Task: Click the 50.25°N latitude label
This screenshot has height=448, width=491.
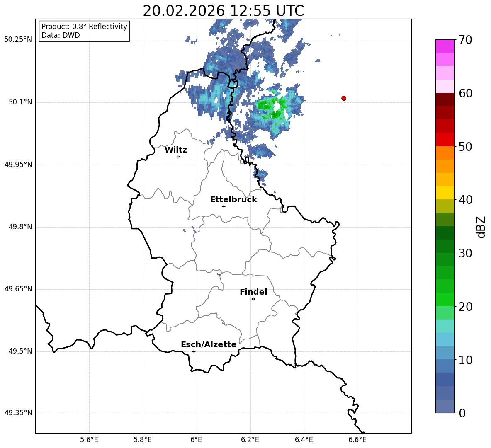Action: (18, 40)
